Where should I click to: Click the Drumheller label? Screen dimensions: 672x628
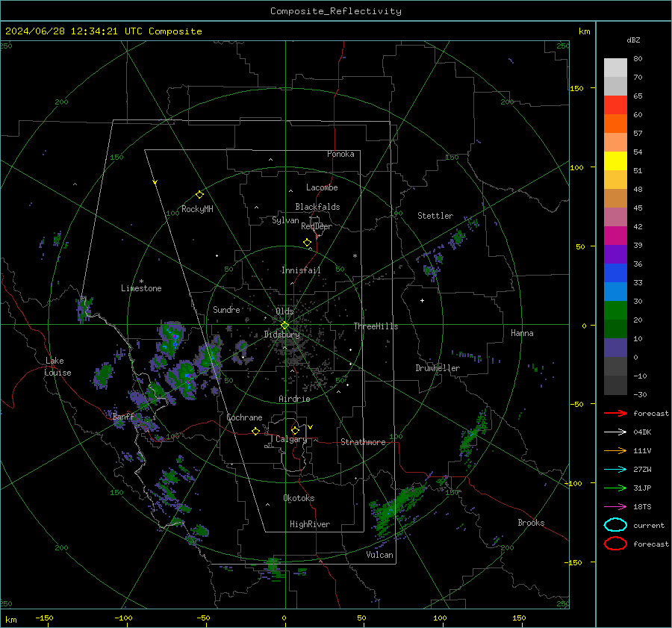point(438,368)
